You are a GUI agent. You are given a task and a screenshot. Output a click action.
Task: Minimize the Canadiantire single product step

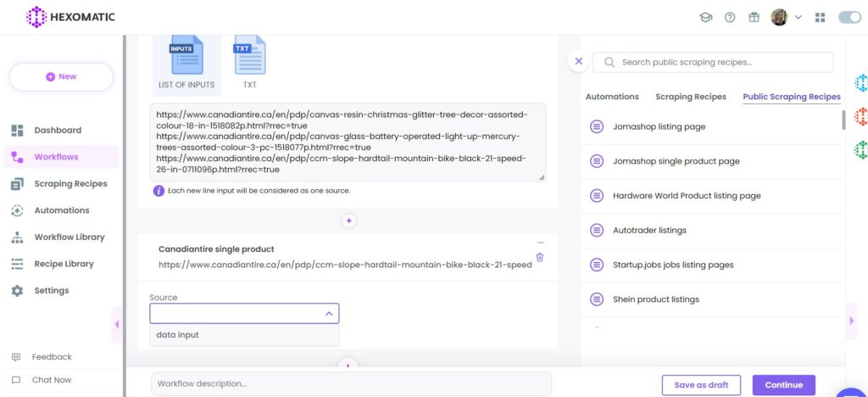coord(541,243)
